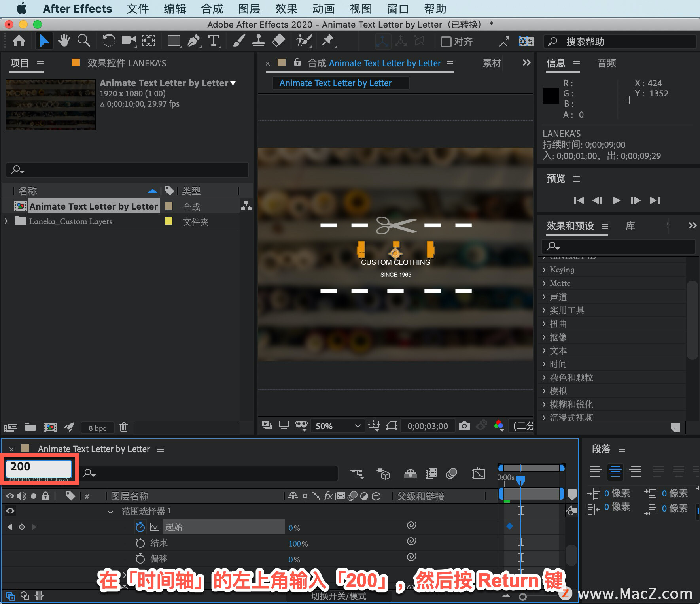Step forward one frame in Preview

635,200
